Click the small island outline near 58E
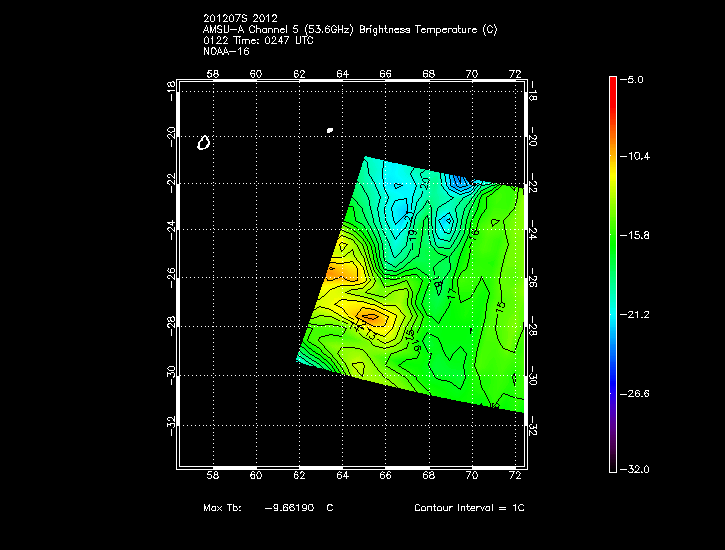Image resolution: width=725 pixels, height=550 pixels. click(203, 143)
